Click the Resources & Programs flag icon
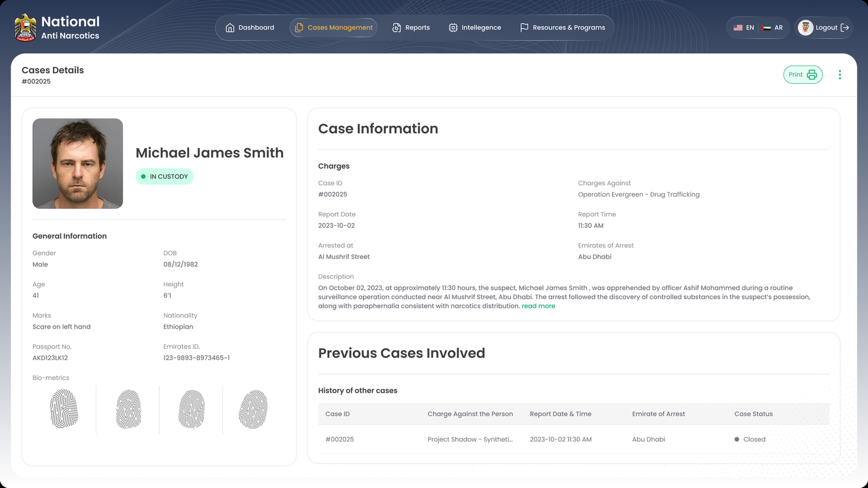The height and width of the screenshot is (488, 868). click(524, 28)
